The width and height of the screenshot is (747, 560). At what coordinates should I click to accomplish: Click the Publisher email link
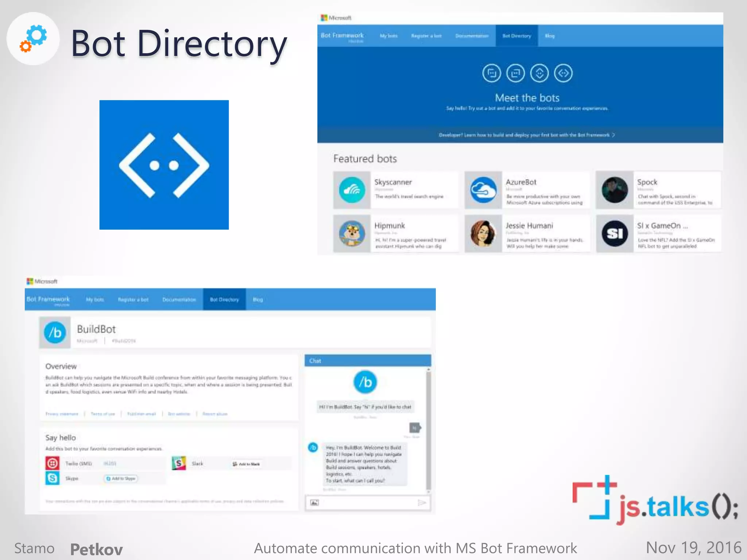(142, 414)
